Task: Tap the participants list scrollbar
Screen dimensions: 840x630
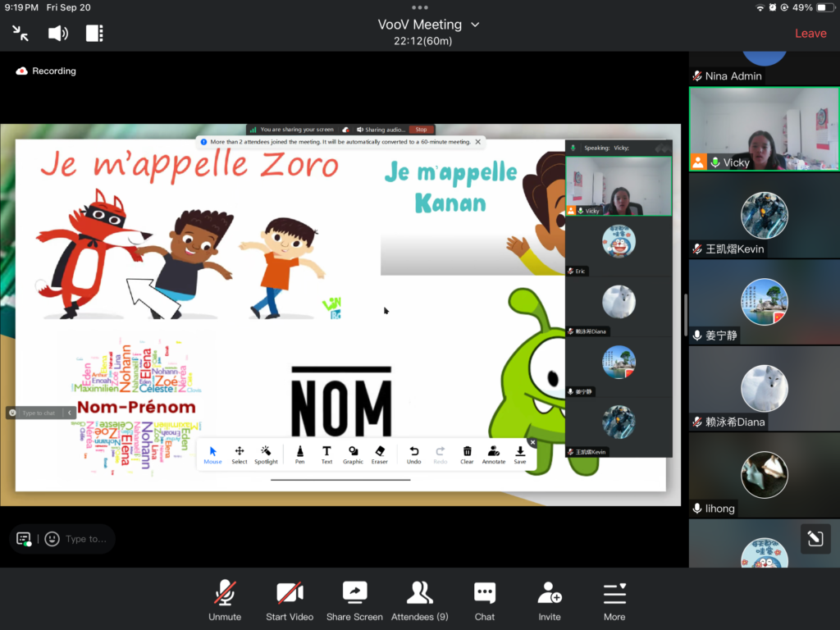Action: [686, 315]
